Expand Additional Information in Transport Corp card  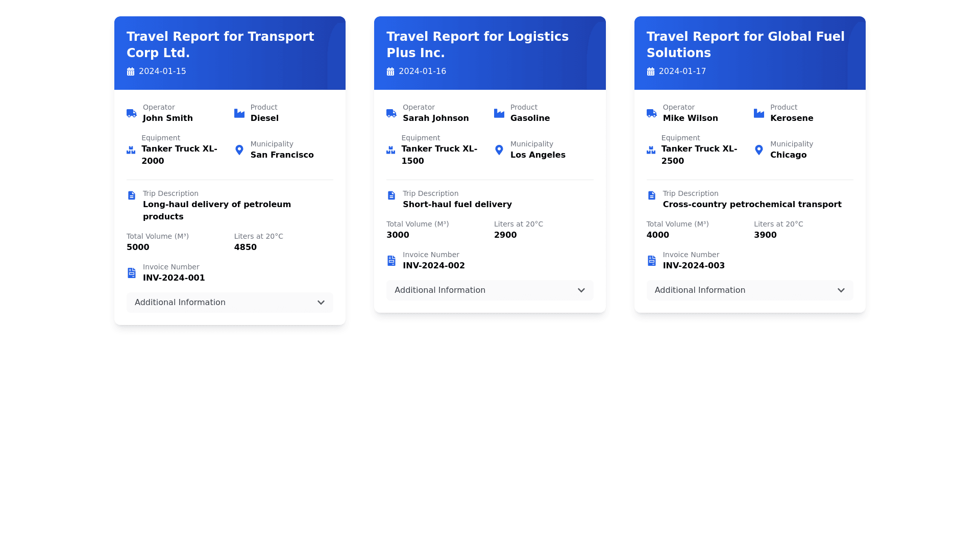pyautogui.click(x=230, y=303)
